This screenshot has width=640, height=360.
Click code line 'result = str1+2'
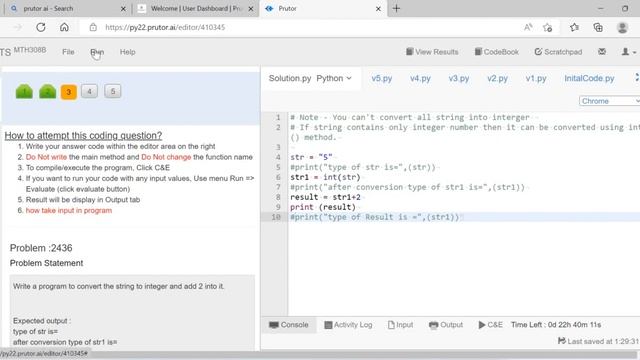coord(325,197)
